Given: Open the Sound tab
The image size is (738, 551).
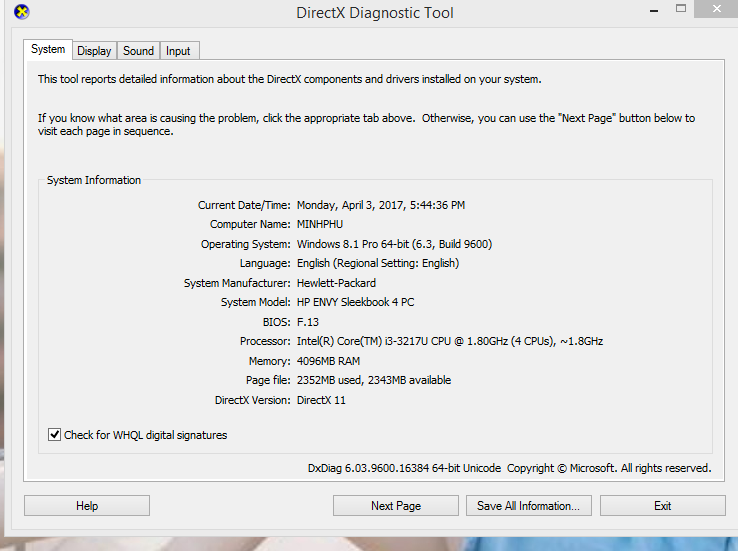Looking at the screenshot, I should tap(138, 51).
